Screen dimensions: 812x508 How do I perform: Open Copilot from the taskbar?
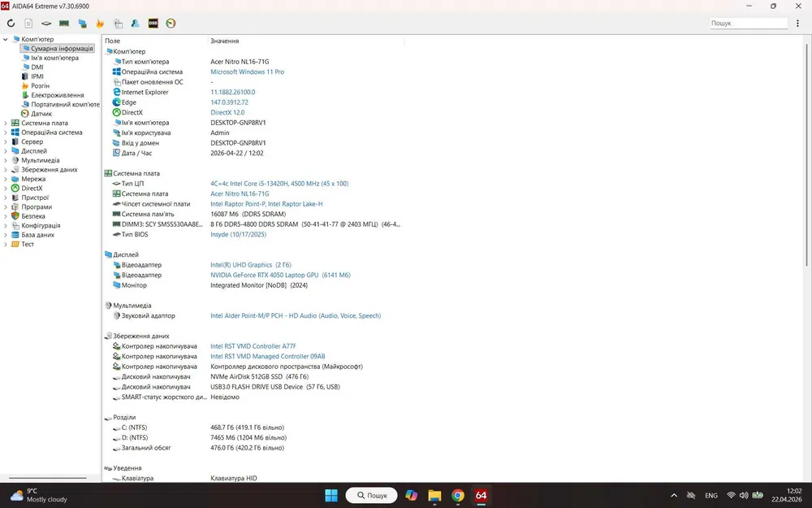tap(412, 496)
